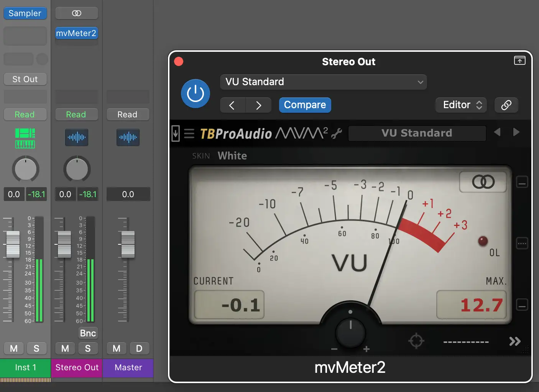Click the stereo mode icon inside VU meter
Image resolution: width=539 pixels, height=392 pixels.
click(x=483, y=182)
